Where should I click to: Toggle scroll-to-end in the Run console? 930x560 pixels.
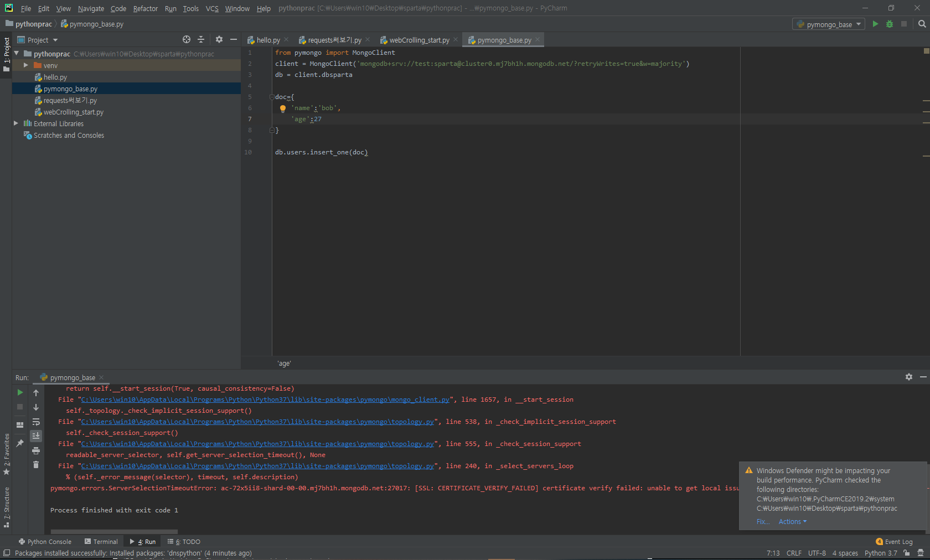[x=36, y=436]
